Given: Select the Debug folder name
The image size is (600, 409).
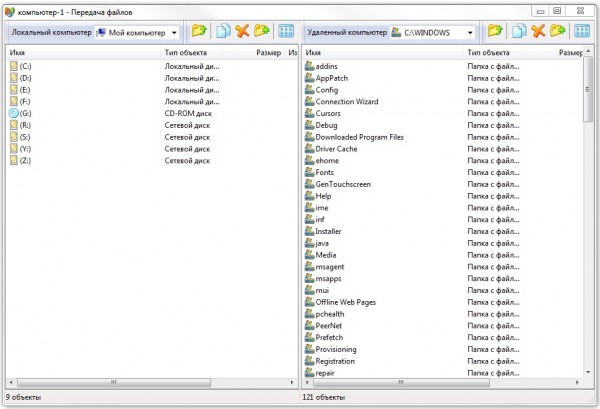Looking at the screenshot, I should click(326, 125).
